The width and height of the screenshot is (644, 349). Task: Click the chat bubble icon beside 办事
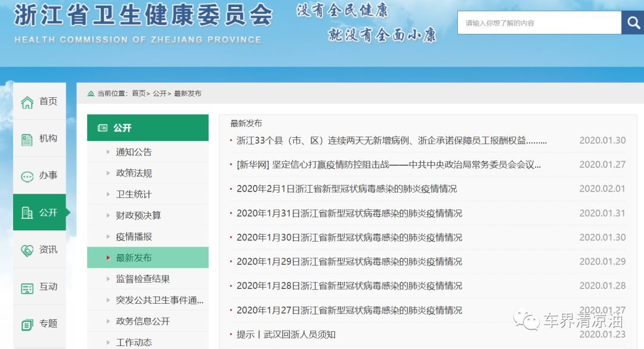click(x=27, y=177)
